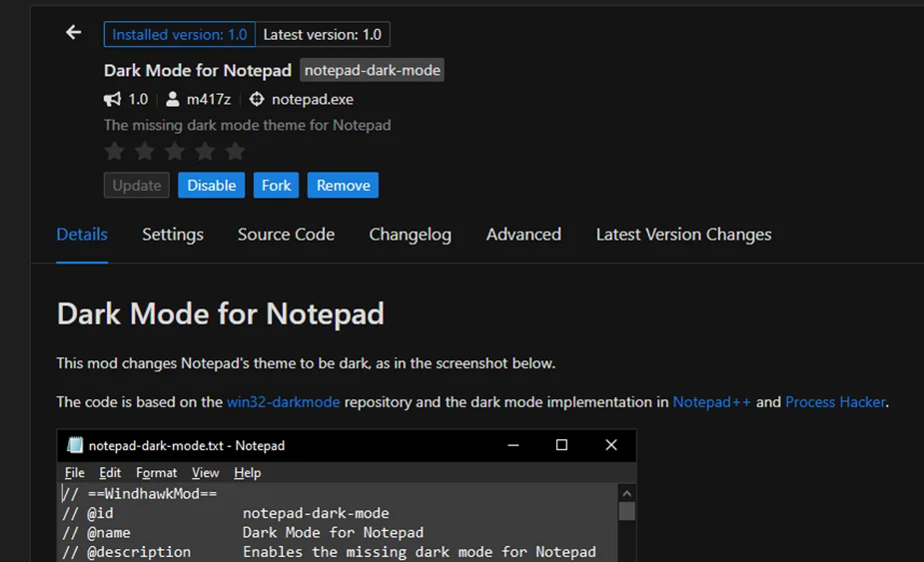The height and width of the screenshot is (562, 924).
Task: Open Edit menu in Notepad screenshot
Action: tap(110, 472)
